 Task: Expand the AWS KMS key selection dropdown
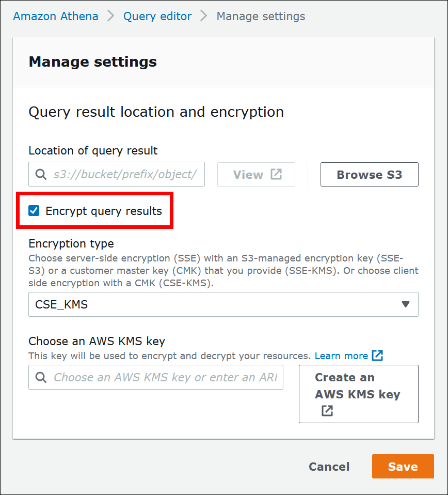[x=155, y=377]
